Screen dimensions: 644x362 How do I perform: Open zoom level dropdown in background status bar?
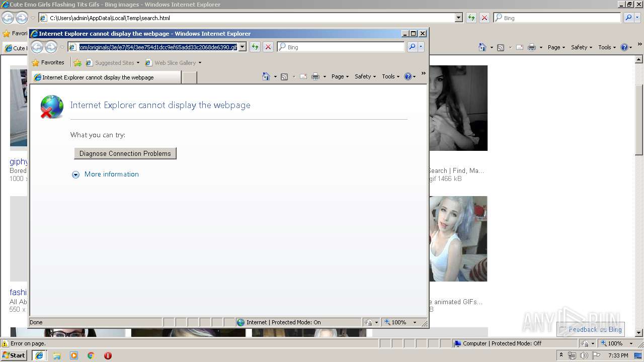coord(631,343)
